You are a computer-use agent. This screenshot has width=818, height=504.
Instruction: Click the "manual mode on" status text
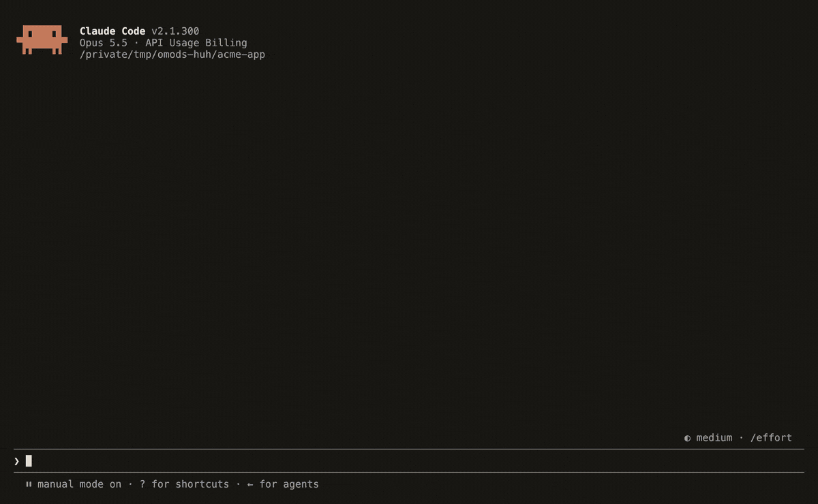point(79,484)
